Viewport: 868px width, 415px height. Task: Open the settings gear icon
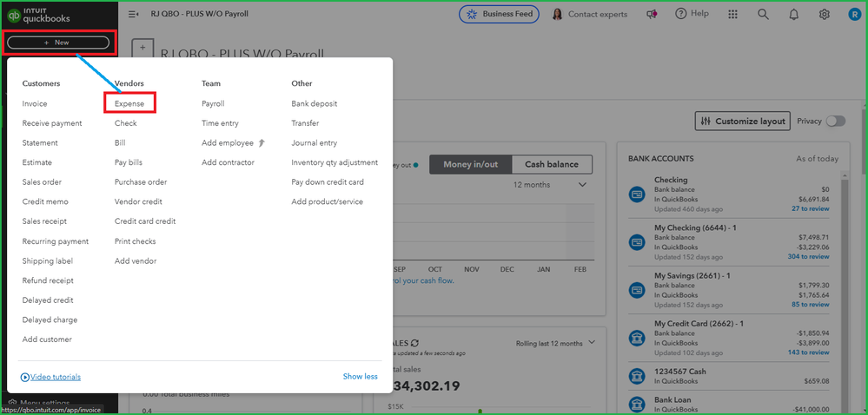[x=825, y=15]
